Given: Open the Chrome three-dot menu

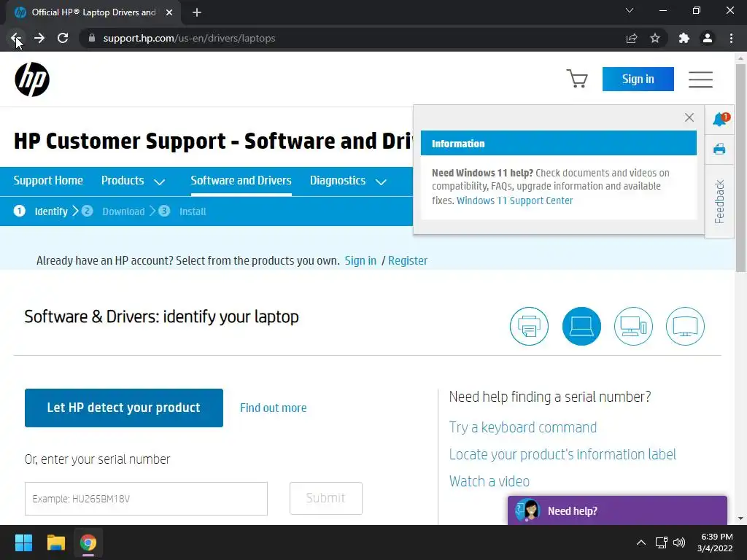Looking at the screenshot, I should 731,38.
